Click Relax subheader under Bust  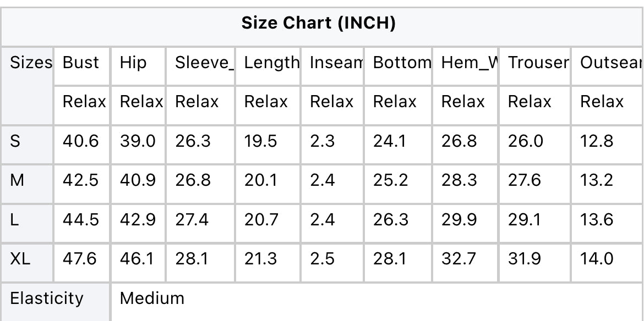tap(84, 102)
